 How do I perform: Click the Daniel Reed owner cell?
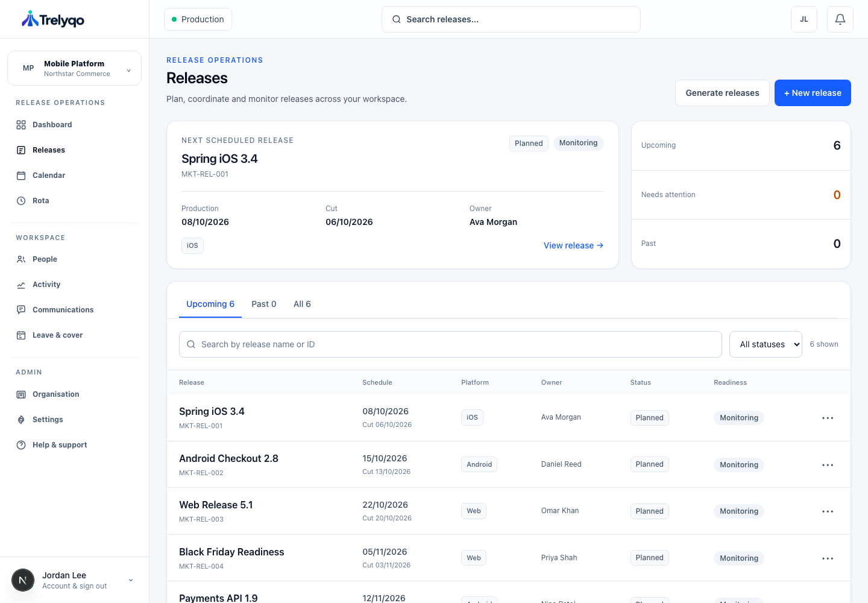pyautogui.click(x=561, y=464)
